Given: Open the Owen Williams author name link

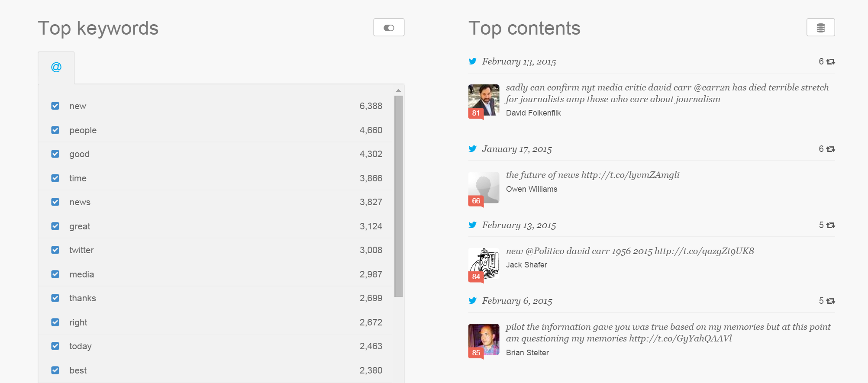Looking at the screenshot, I should click(x=531, y=189).
